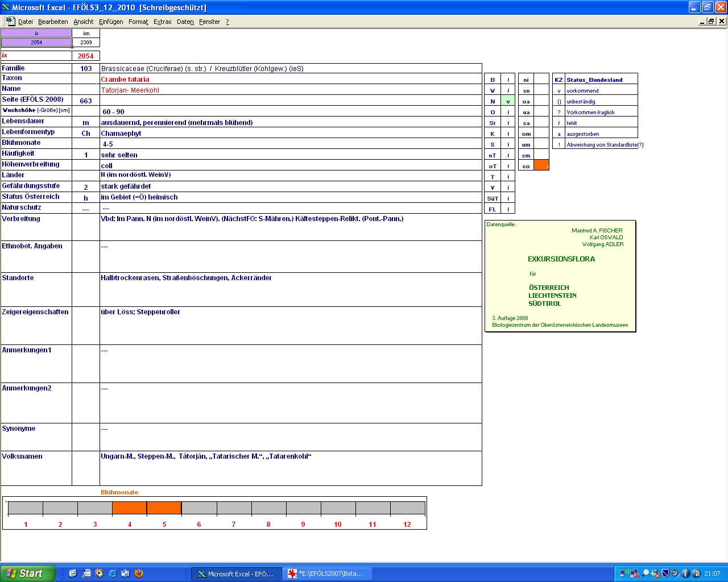Click the magnifier tray icon
The image size is (728, 582).
[x=645, y=573]
